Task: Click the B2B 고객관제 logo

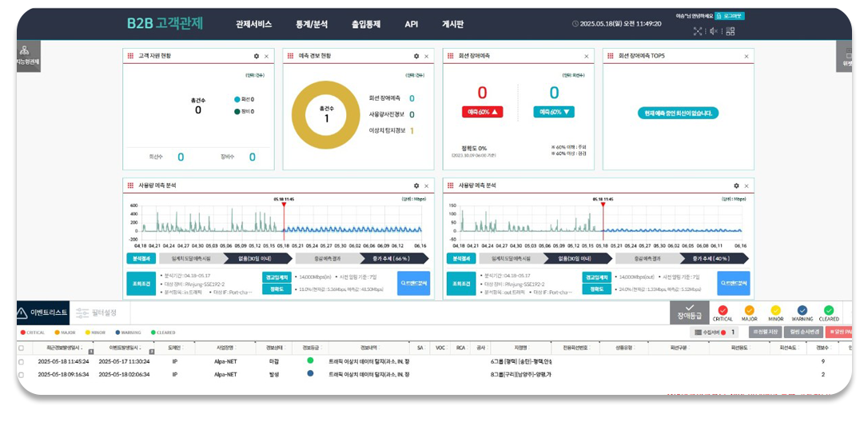Action: coord(165,23)
